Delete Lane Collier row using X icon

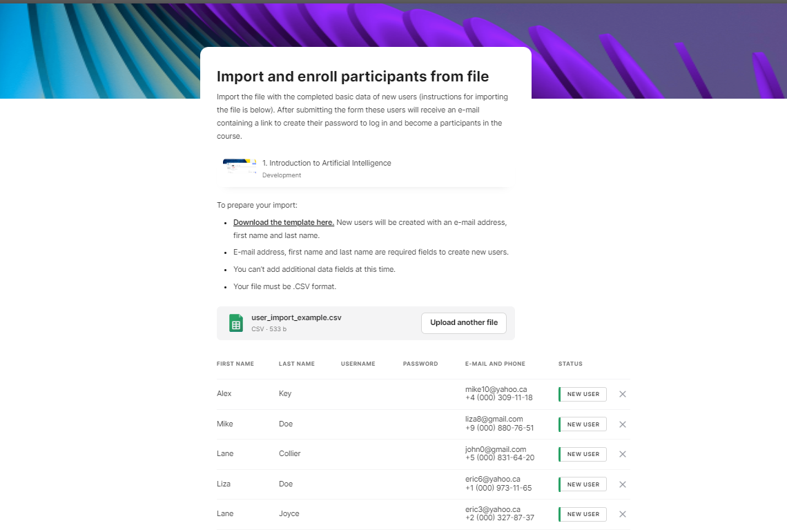[622, 454]
